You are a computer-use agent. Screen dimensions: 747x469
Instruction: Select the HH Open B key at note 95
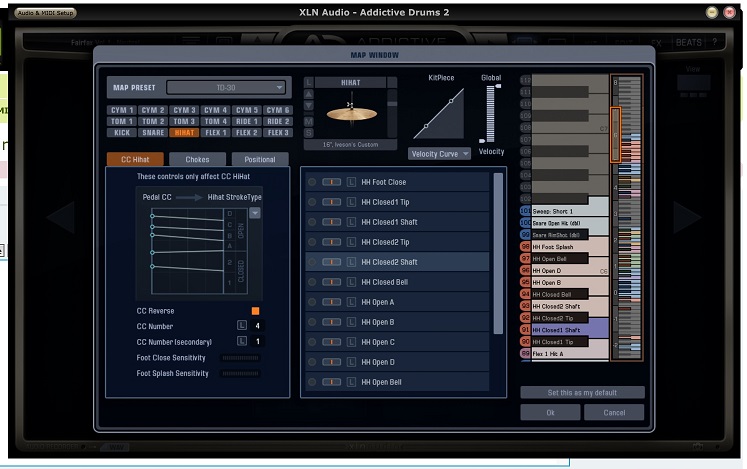tap(570, 282)
